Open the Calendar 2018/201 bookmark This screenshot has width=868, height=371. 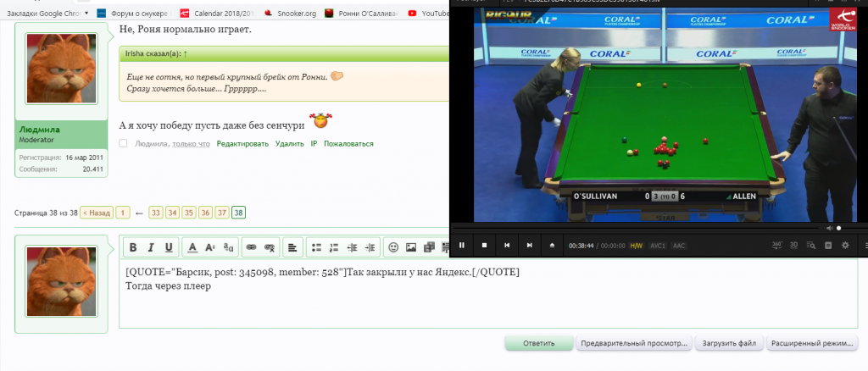(216, 14)
